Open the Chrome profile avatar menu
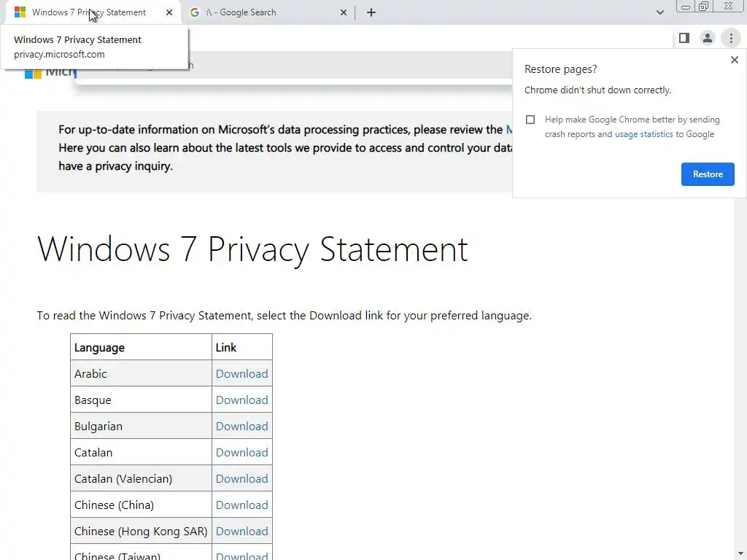This screenshot has height=560, width=747. tap(708, 38)
